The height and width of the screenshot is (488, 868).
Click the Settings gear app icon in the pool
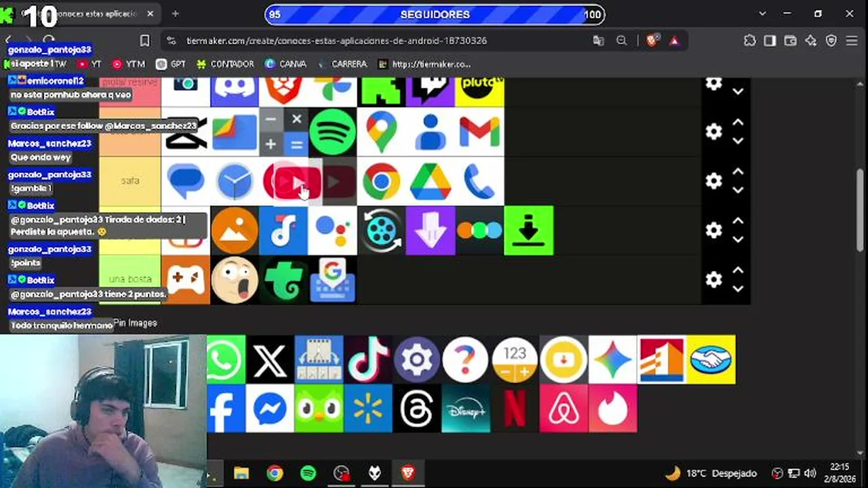coord(417,359)
